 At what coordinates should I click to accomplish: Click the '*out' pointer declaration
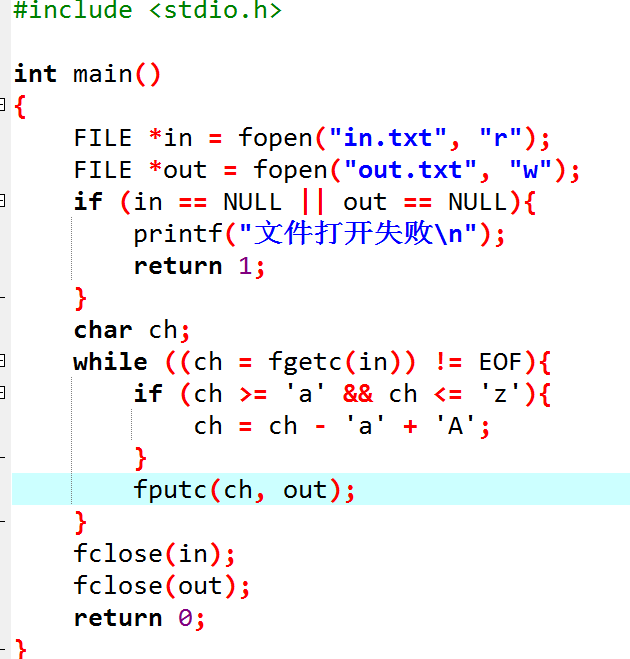(178, 169)
